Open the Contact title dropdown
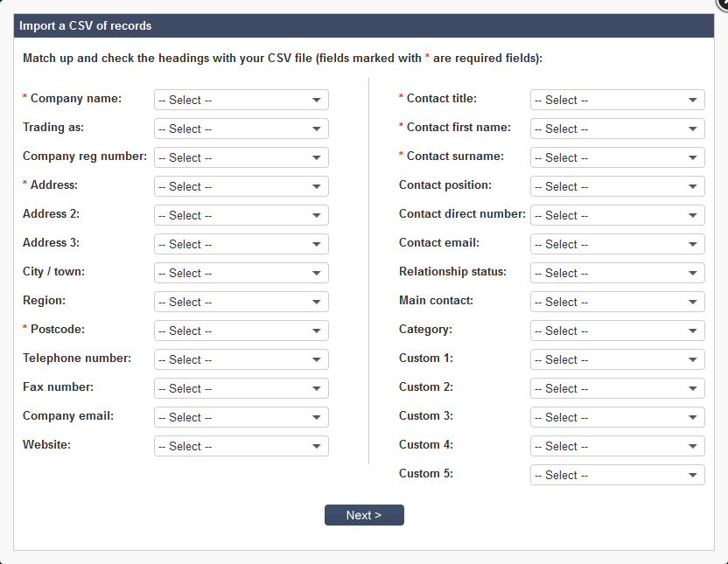The width and height of the screenshot is (728, 564). tap(617, 100)
